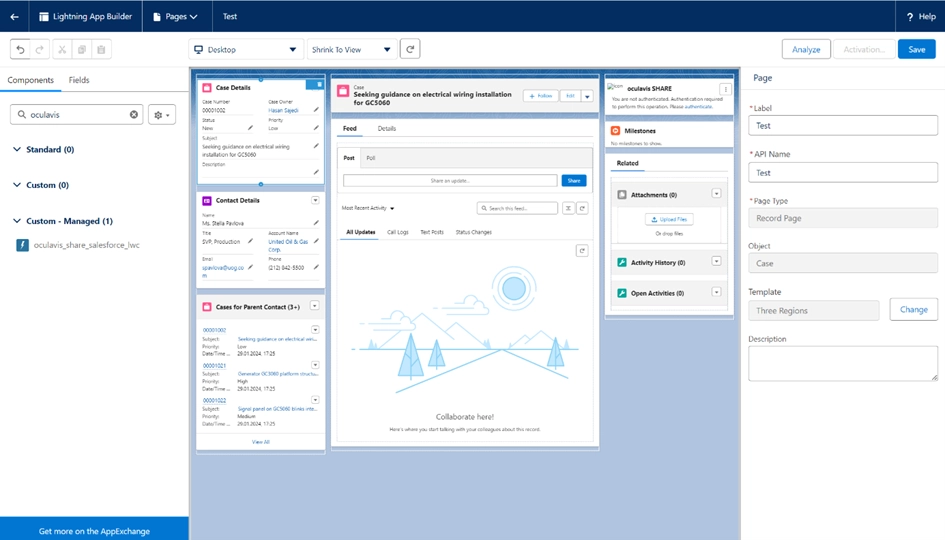945x540 pixels.
Task: Redo the last change
Action: click(x=40, y=49)
